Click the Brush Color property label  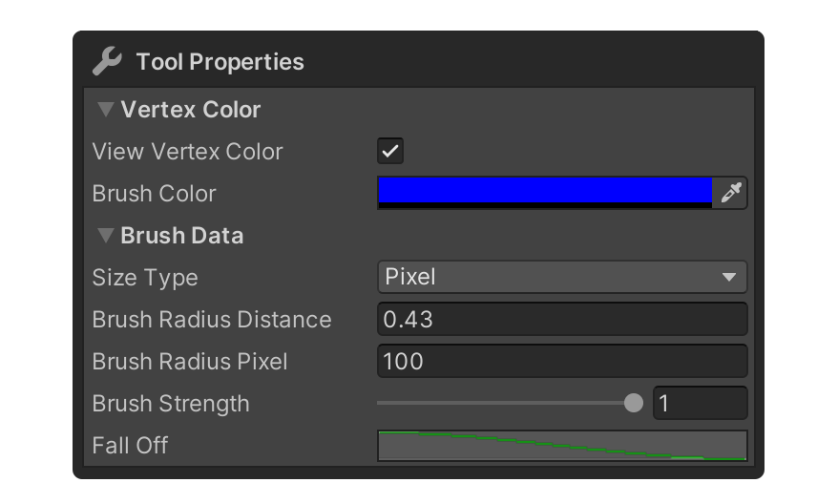click(154, 194)
